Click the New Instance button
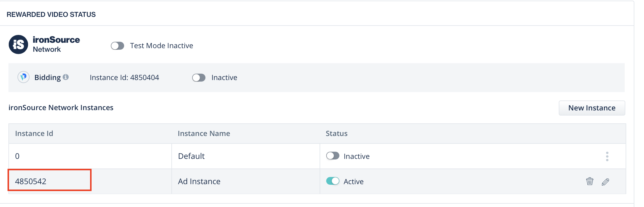Image resolution: width=644 pixels, height=207 pixels. tap(592, 108)
